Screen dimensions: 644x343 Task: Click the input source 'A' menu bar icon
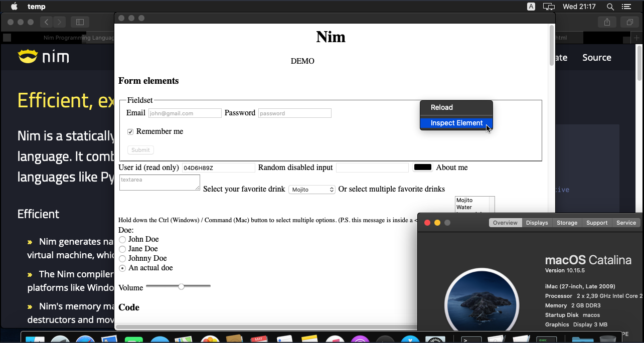pyautogui.click(x=531, y=7)
